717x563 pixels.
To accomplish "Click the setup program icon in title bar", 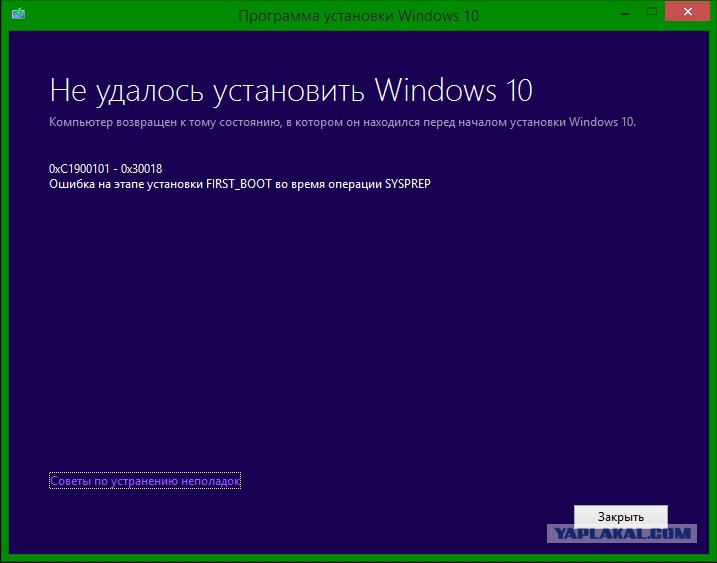I will click(18, 14).
